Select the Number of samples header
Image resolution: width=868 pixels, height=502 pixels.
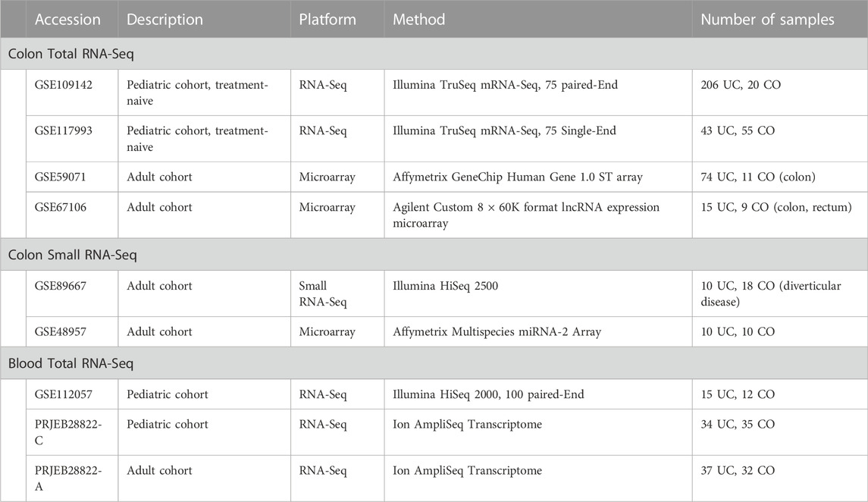[x=767, y=20]
